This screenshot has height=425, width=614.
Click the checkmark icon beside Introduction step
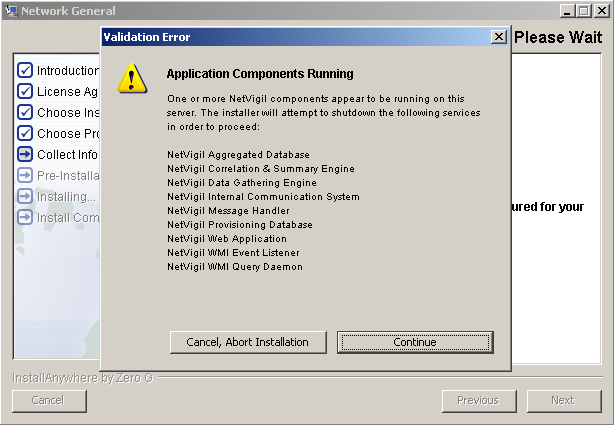[25, 71]
